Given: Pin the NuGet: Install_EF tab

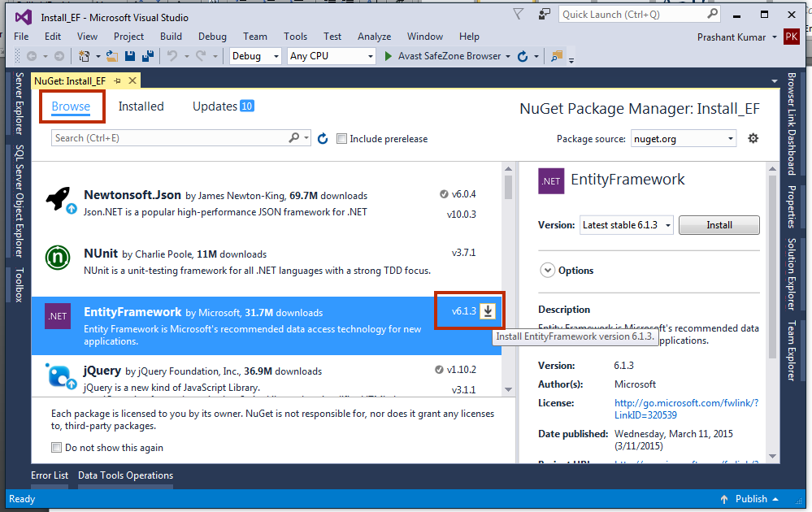Looking at the screenshot, I should point(118,80).
